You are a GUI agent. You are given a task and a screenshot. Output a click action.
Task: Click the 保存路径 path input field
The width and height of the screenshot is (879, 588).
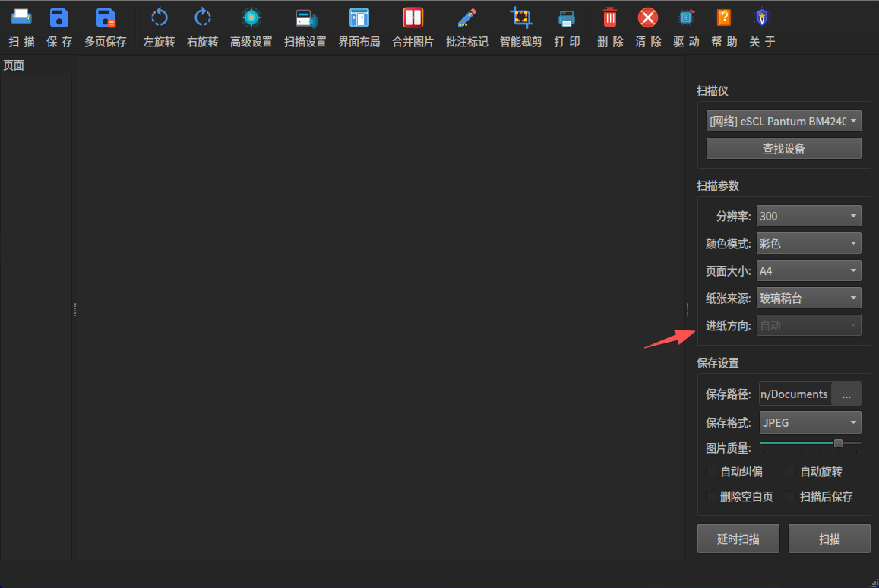tap(795, 394)
